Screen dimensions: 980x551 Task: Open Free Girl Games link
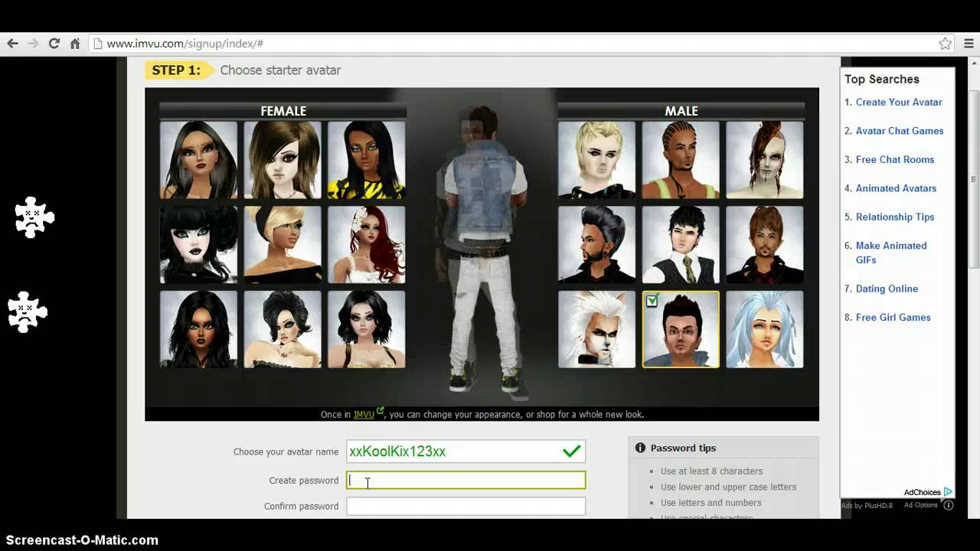[x=893, y=318]
